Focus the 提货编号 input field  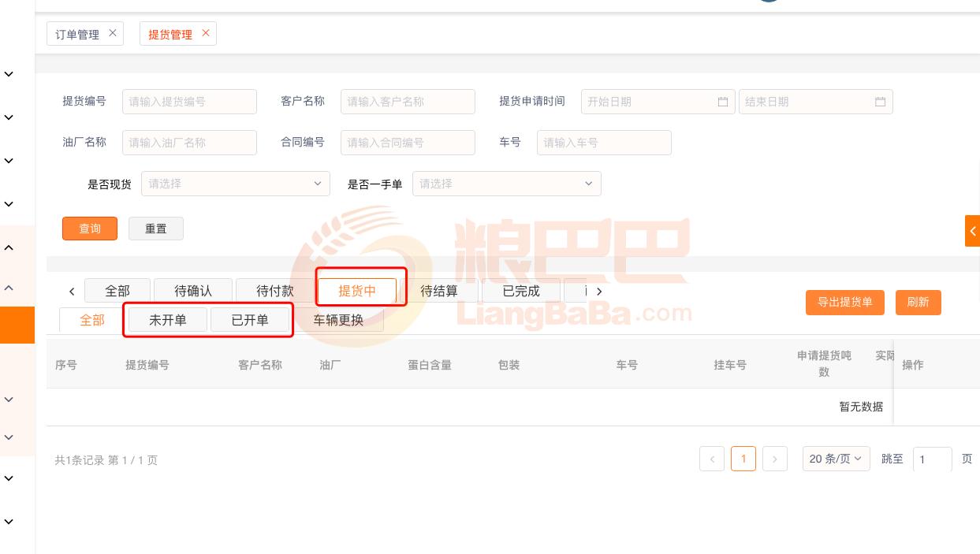(x=189, y=102)
